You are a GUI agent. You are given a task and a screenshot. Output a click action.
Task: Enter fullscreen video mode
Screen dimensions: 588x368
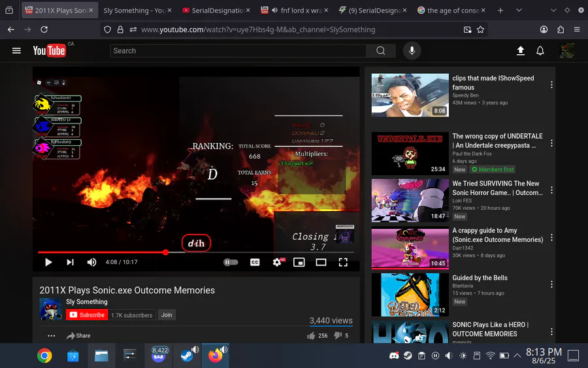coord(343,262)
